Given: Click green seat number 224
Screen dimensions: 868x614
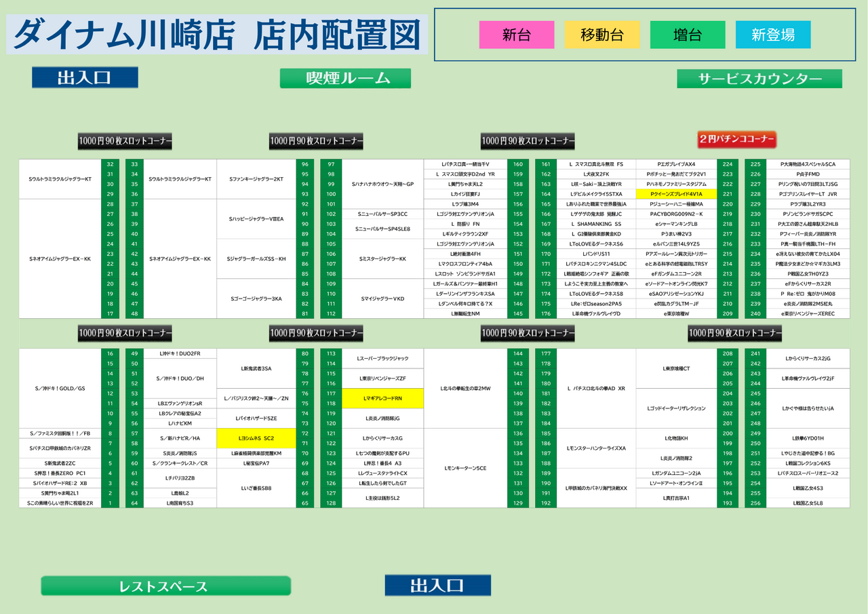Looking at the screenshot, I should click(728, 164).
